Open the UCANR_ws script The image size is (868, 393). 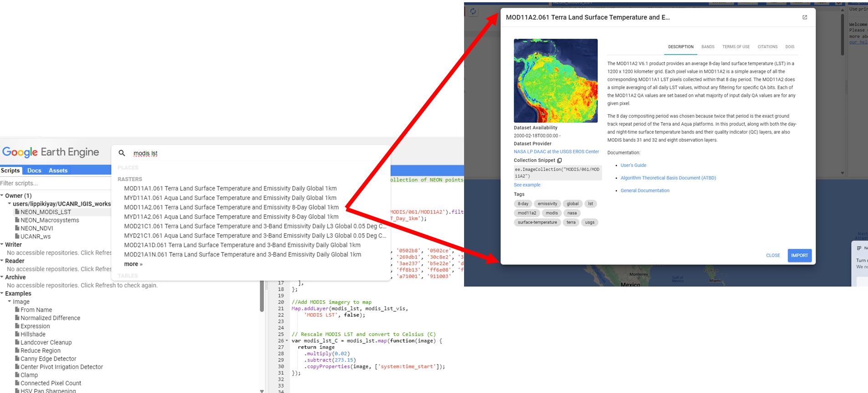36,237
